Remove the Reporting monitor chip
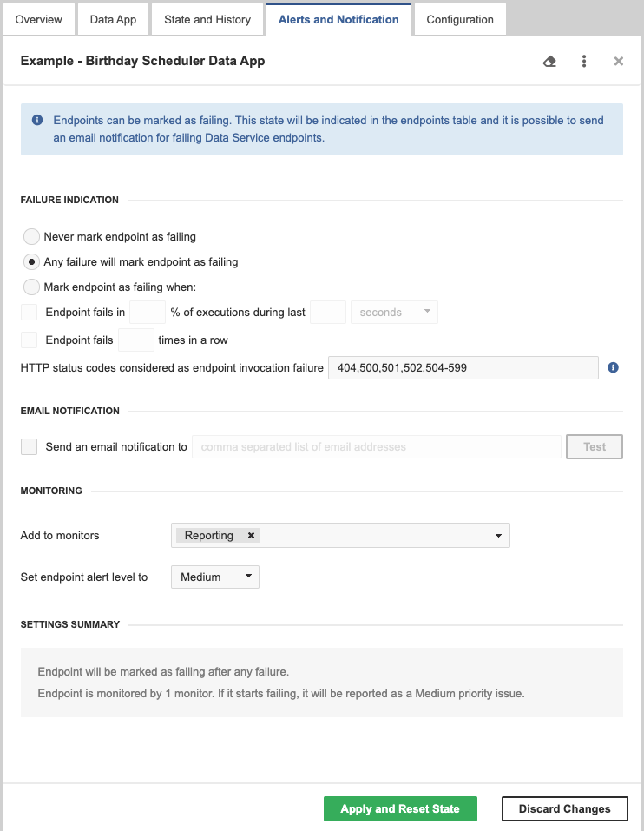Viewport: 644px width, 831px height. pos(251,535)
